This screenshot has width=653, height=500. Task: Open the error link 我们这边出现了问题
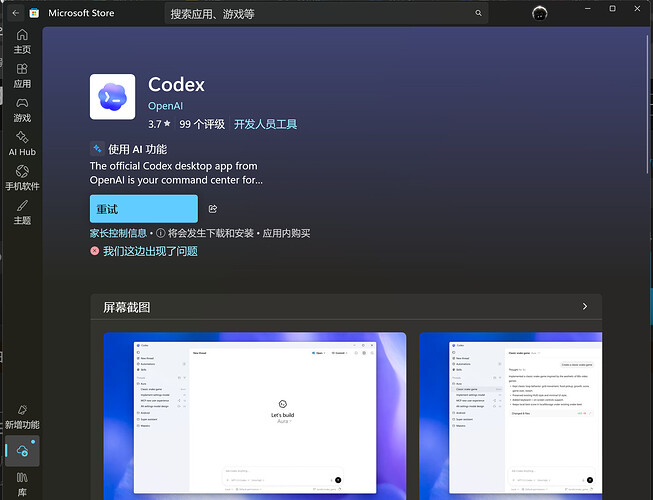[150, 251]
